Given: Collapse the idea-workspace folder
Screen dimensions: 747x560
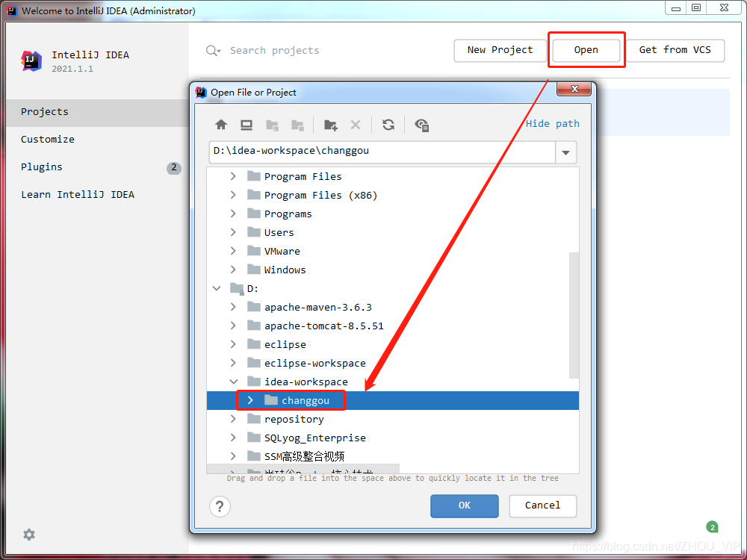Looking at the screenshot, I should click(x=233, y=382).
